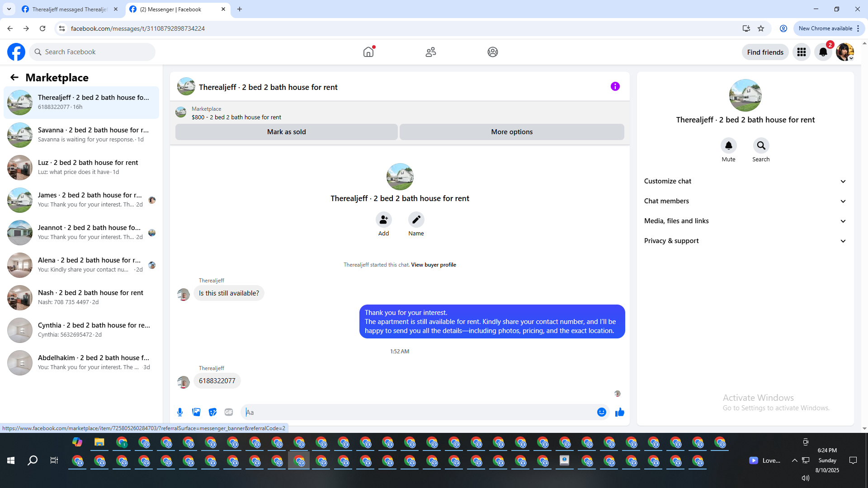This screenshot has width=868, height=488.
Task: Send a thumbs up like
Action: tap(619, 412)
